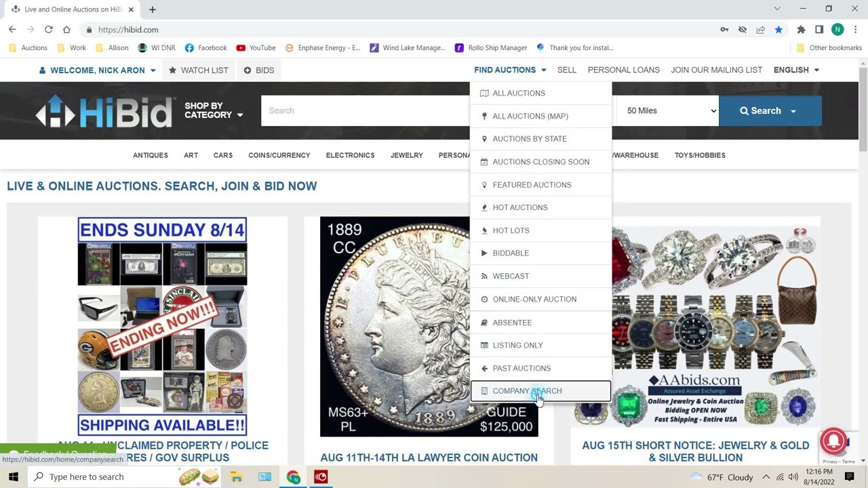Open Chrome profile avatar N

837,30
